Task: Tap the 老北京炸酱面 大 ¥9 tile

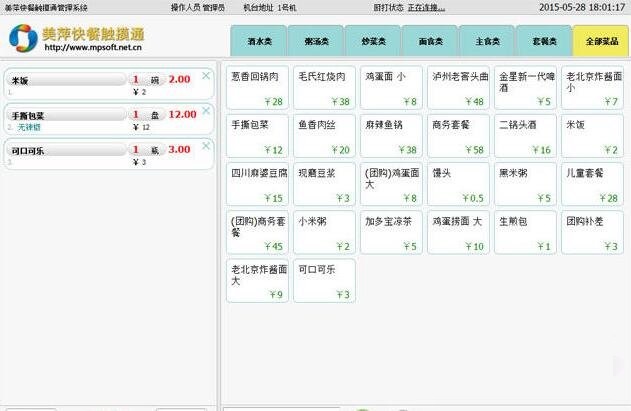Action: click(258, 281)
